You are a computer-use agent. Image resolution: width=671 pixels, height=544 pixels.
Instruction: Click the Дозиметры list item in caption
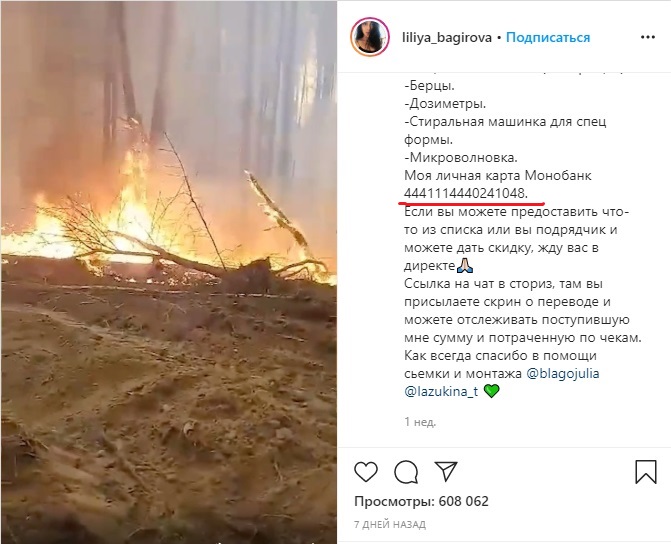click(x=445, y=104)
